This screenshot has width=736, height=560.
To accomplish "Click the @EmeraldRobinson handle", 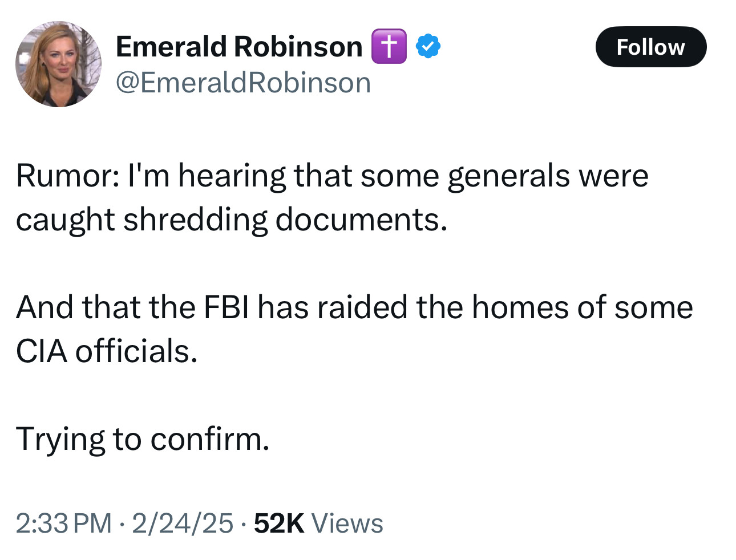I will point(243,83).
